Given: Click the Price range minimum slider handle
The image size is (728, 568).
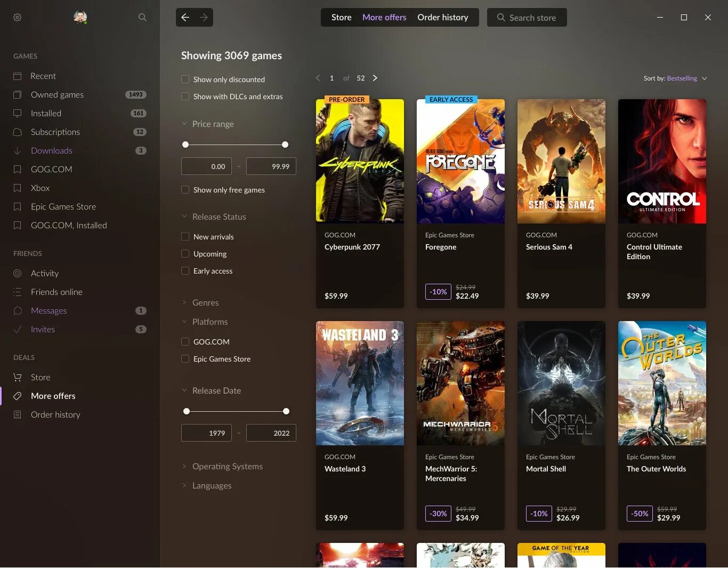Looking at the screenshot, I should (185, 145).
